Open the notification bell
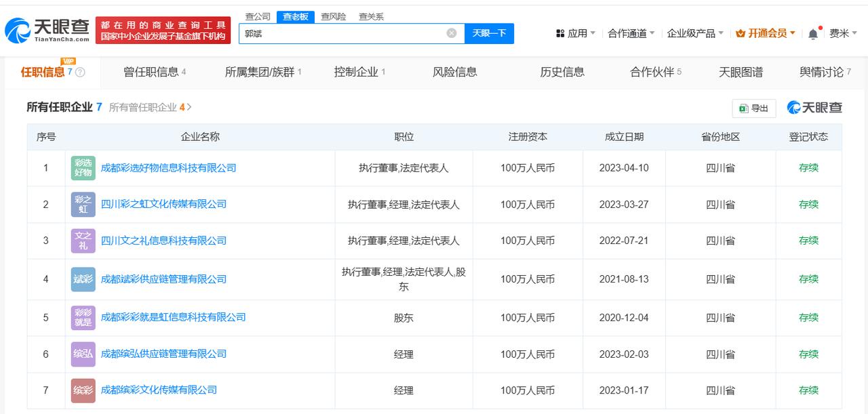868x414 pixels. point(812,34)
